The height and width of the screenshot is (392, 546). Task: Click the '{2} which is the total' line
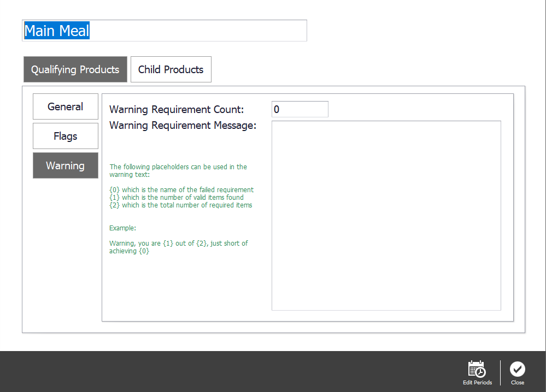pos(181,205)
